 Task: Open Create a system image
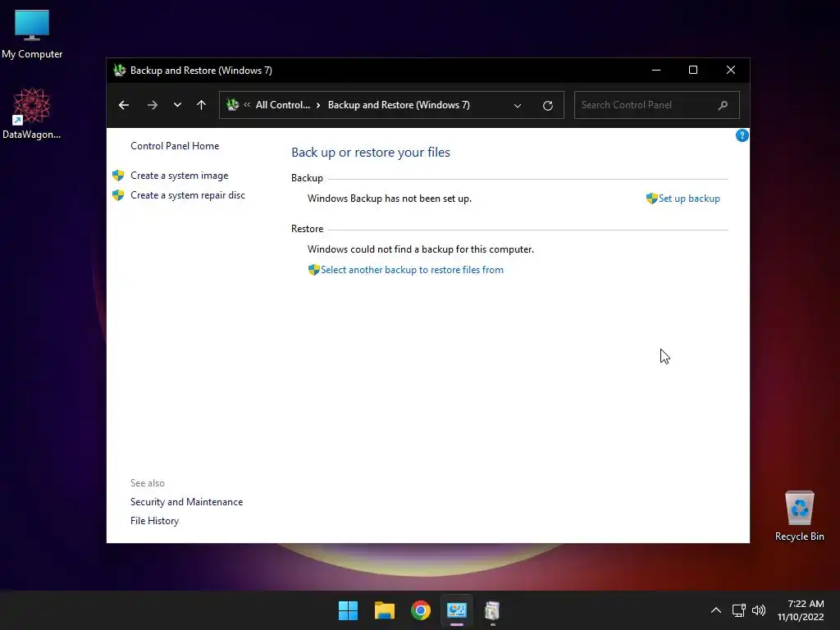tap(180, 176)
